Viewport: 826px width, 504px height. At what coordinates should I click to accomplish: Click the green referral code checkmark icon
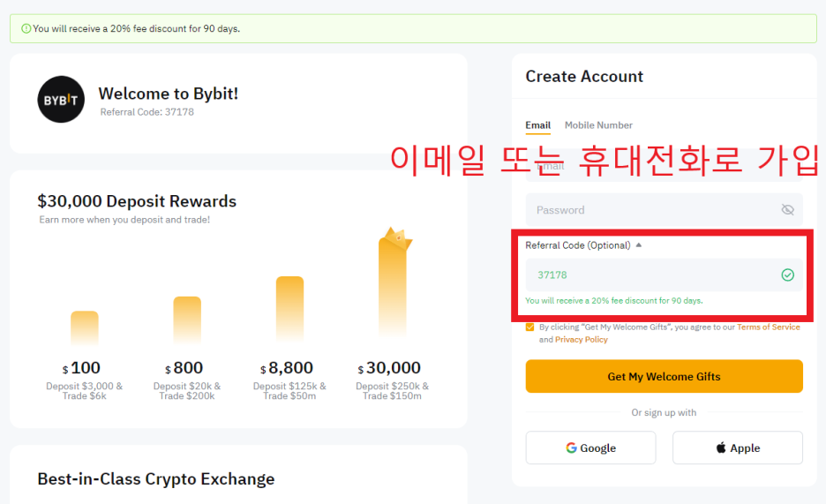(x=787, y=275)
